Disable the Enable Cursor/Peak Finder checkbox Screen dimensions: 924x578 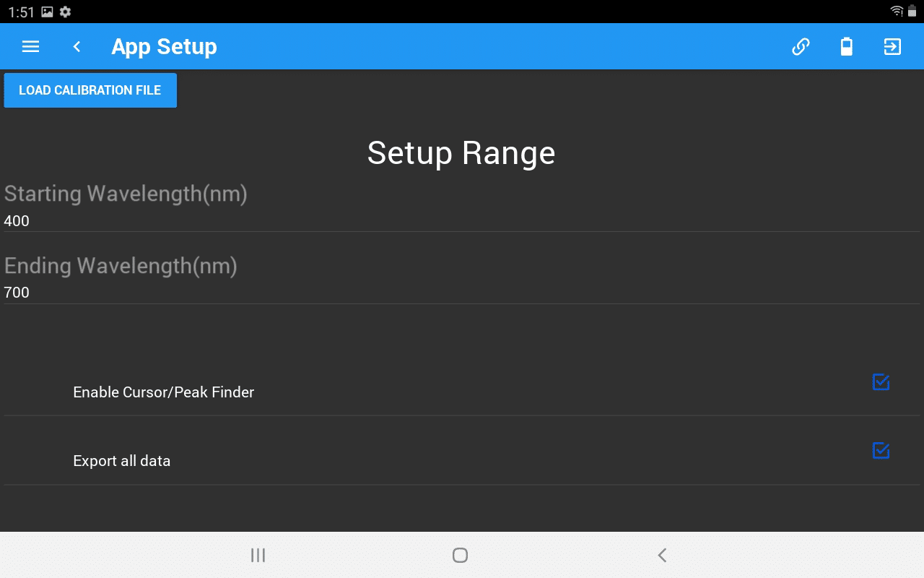tap(880, 382)
